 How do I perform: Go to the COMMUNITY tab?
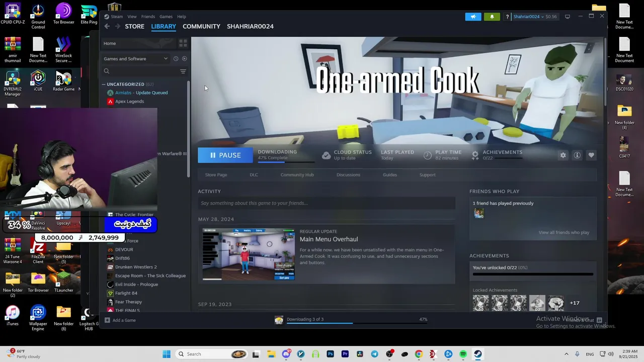201,26
